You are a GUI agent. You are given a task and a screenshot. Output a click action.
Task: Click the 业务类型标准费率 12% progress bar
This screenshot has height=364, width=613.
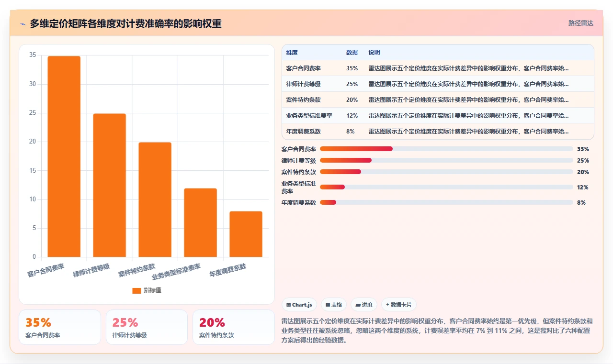[446, 187]
